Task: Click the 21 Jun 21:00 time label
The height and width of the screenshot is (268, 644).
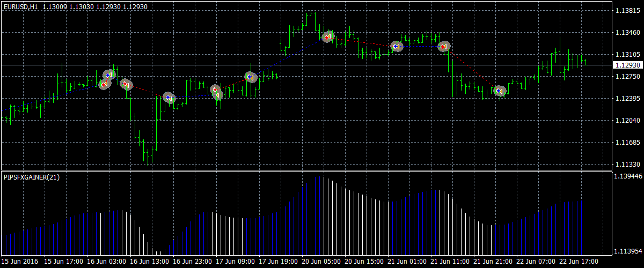Action: point(493,262)
